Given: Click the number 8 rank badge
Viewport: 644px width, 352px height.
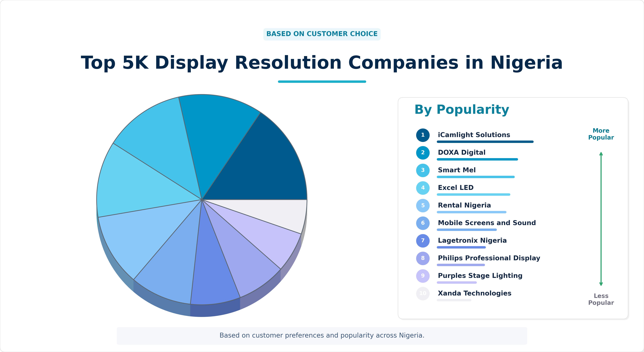Looking at the screenshot, I should click(423, 258).
